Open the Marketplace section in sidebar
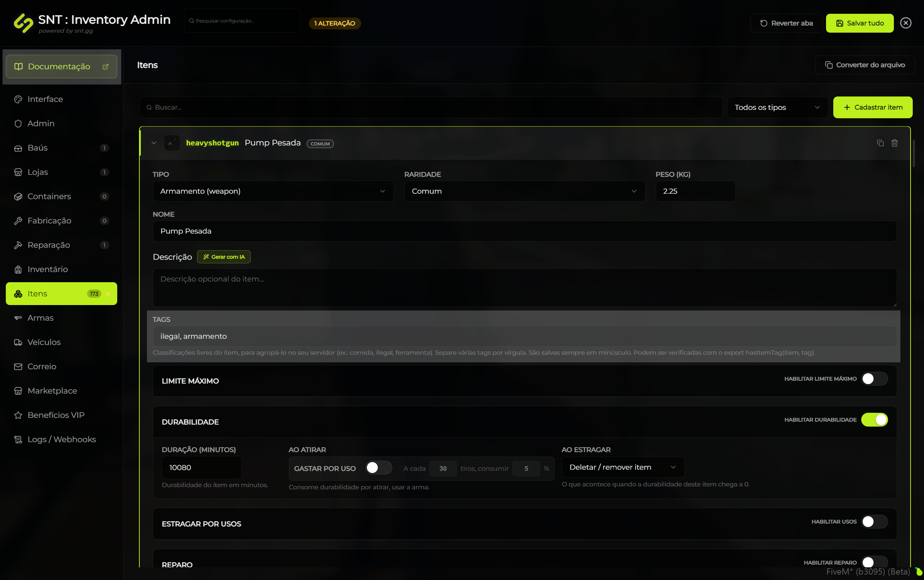 [x=61, y=391]
